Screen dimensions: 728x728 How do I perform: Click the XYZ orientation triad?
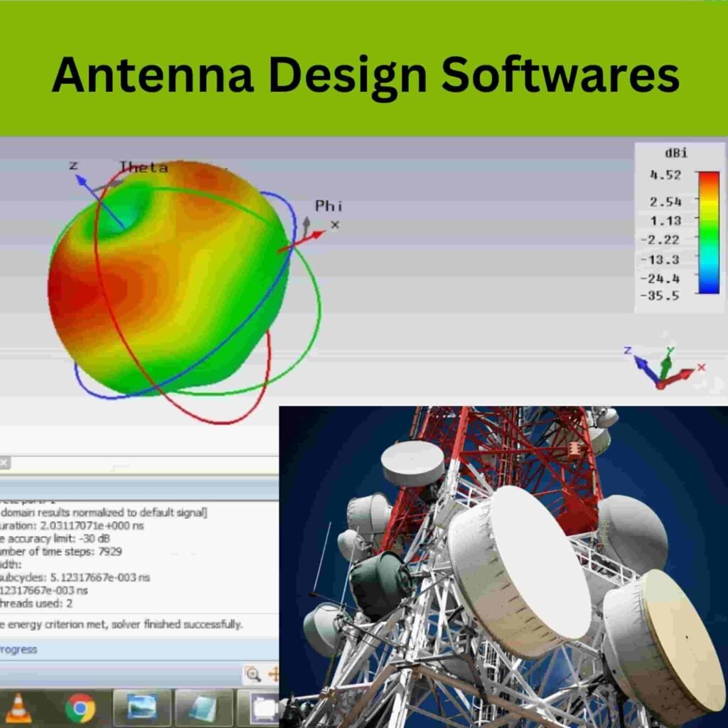(x=665, y=367)
